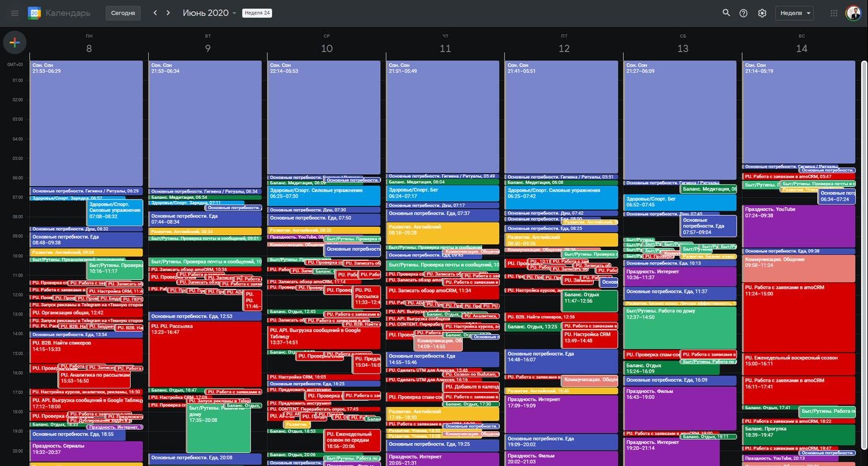The width and height of the screenshot is (868, 466).
Task: Open the Google apps grid
Action: coord(834,13)
